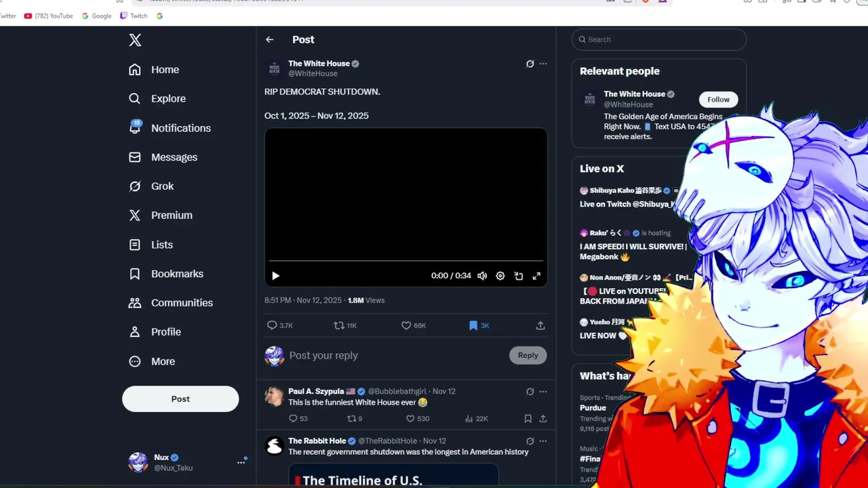Share Paul Szypula's reply

[542, 419]
